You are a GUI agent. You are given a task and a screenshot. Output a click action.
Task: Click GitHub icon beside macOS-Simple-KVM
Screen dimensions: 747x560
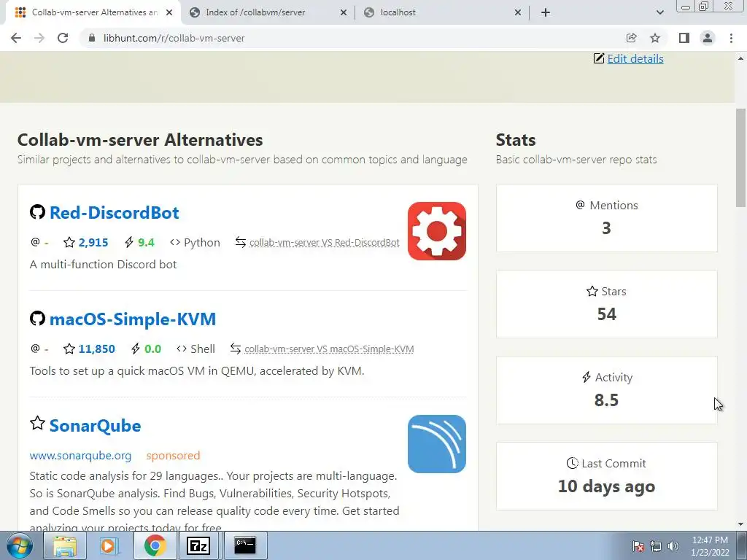37,318
